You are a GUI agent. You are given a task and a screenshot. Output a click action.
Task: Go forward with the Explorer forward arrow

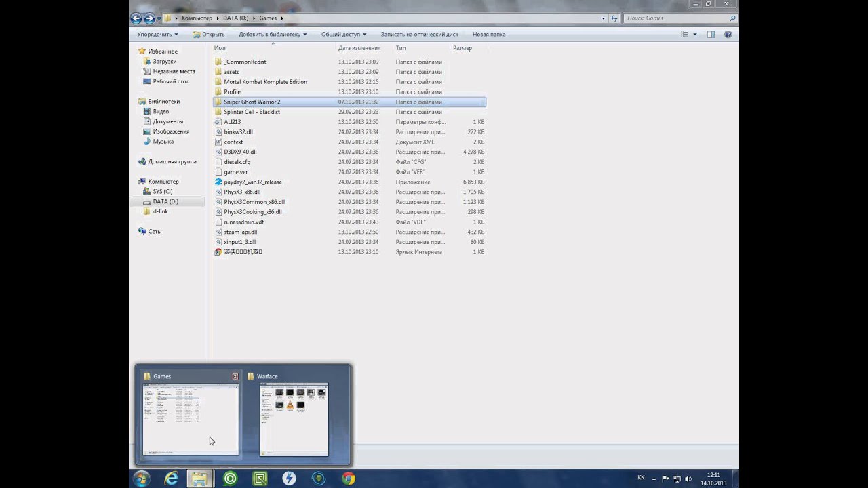[150, 18]
